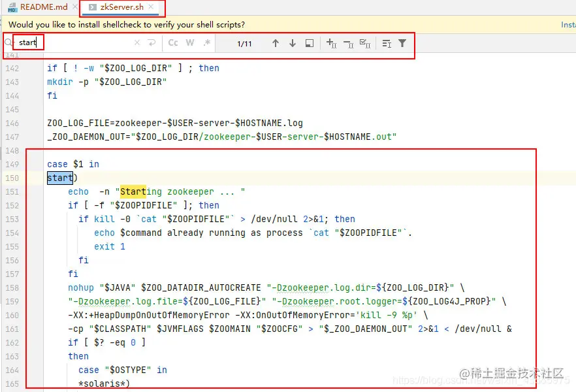
Task: Click 'mkdir' on line 143
Action: coord(60,82)
